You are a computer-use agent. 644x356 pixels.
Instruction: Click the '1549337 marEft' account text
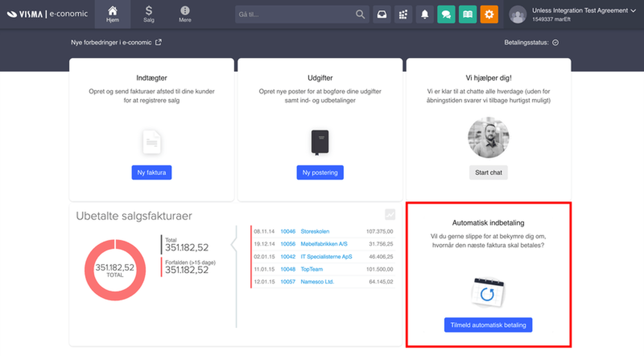[552, 19]
